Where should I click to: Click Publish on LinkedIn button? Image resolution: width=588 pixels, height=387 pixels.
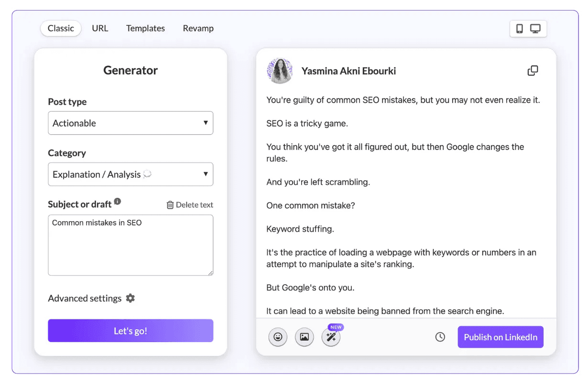coord(501,337)
